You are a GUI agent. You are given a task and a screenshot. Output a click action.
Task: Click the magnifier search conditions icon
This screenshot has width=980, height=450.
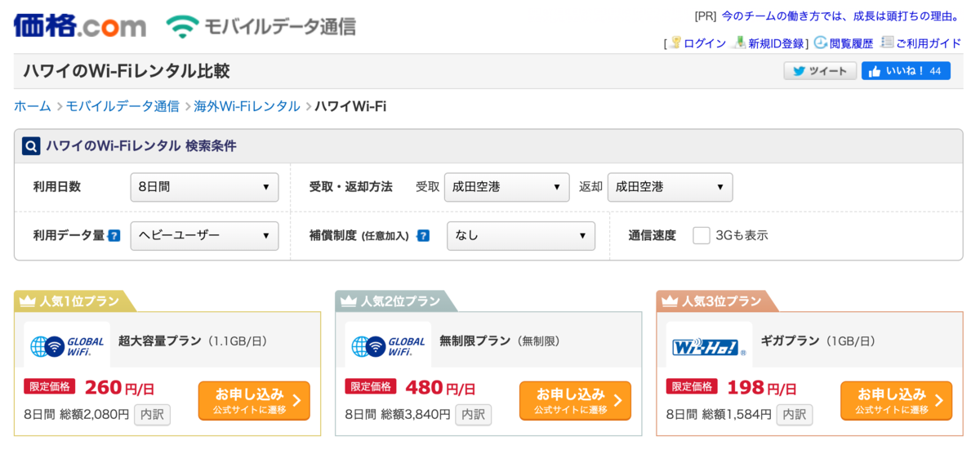(31, 146)
